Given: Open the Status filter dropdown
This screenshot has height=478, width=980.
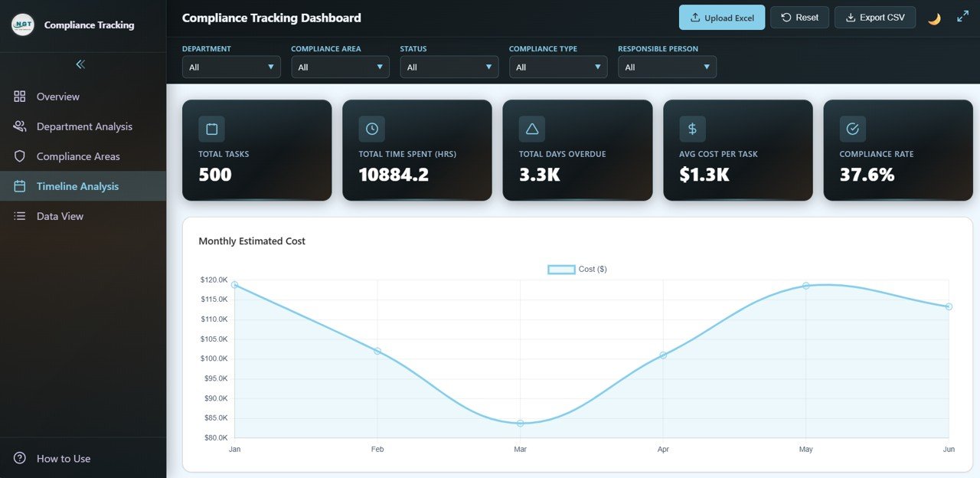Looking at the screenshot, I should pos(449,67).
